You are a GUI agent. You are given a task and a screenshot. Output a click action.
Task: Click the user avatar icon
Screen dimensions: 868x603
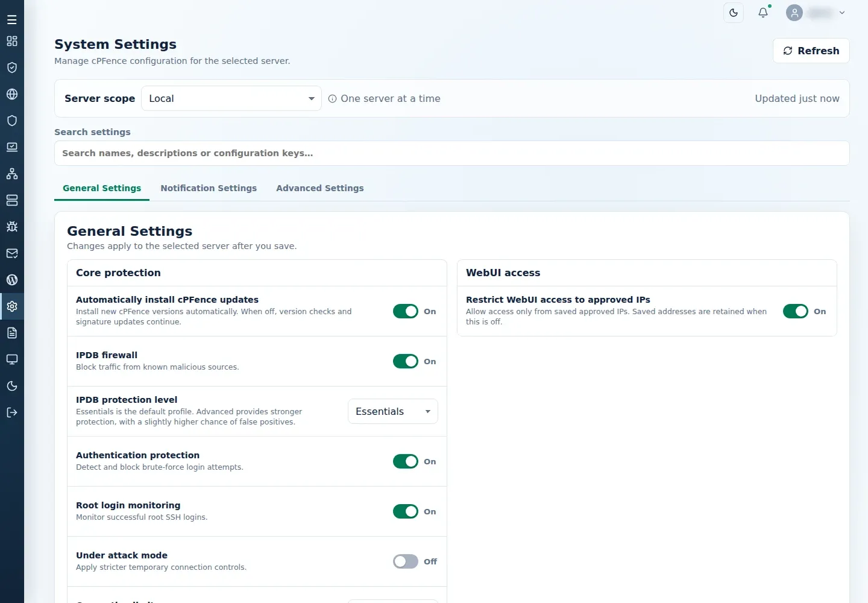(x=794, y=13)
